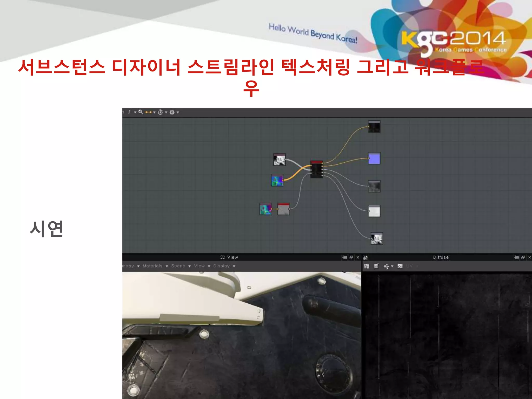Float the Diffuse panel with restore icon
The width and height of the screenshot is (532, 399).
click(523, 257)
